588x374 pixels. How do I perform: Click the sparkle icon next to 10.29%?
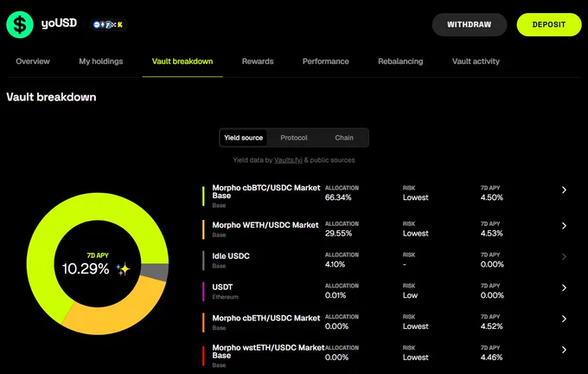[x=123, y=269]
